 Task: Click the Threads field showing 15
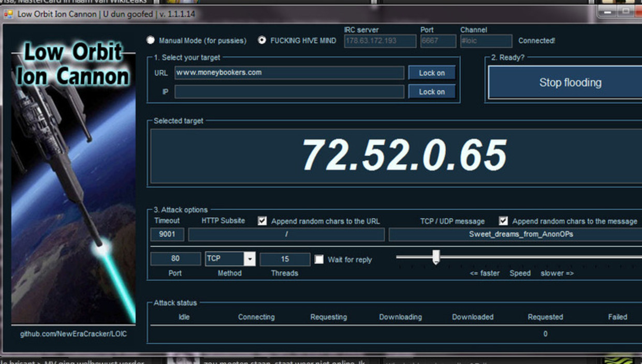[x=285, y=259]
